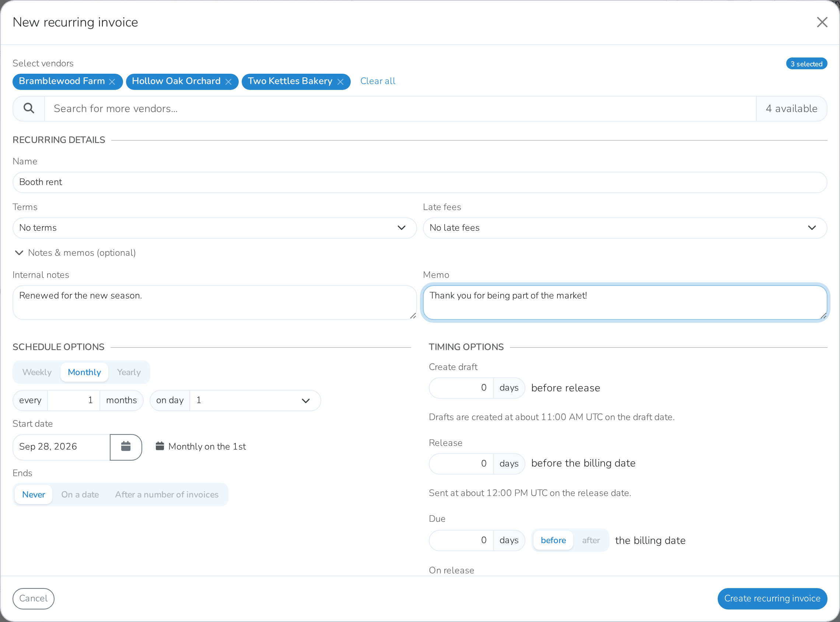Set due timing to before
Image resolution: width=840 pixels, height=622 pixels.
(x=553, y=540)
